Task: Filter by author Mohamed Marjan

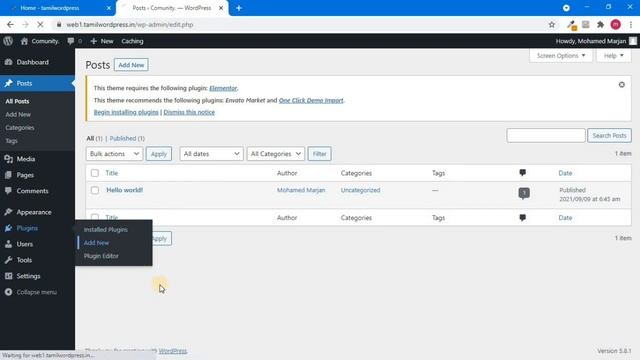Action: click(301, 190)
